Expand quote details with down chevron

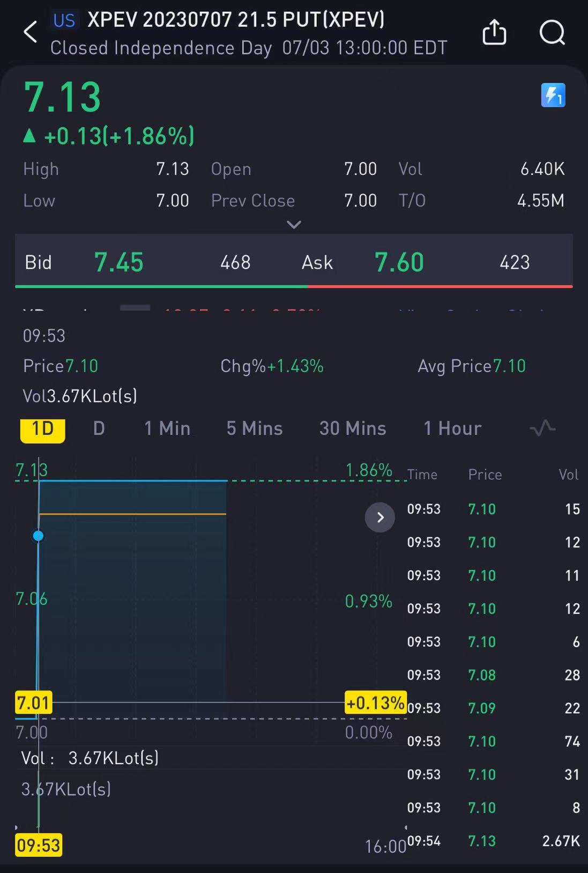coord(294,225)
